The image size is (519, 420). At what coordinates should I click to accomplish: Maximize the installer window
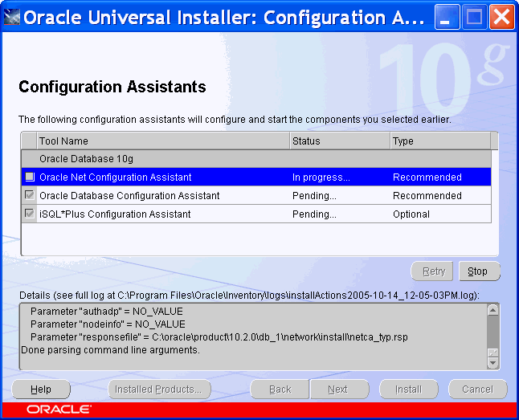474,17
